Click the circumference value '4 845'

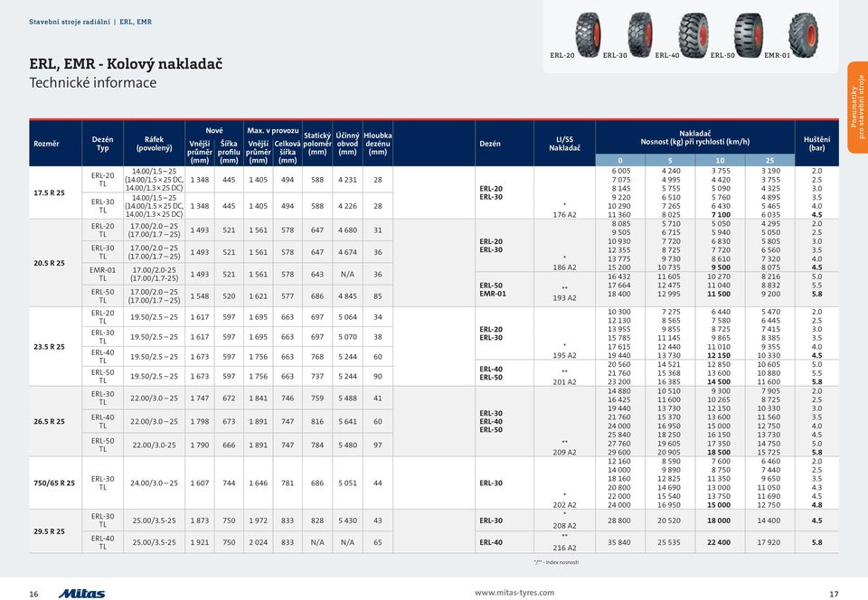click(347, 295)
